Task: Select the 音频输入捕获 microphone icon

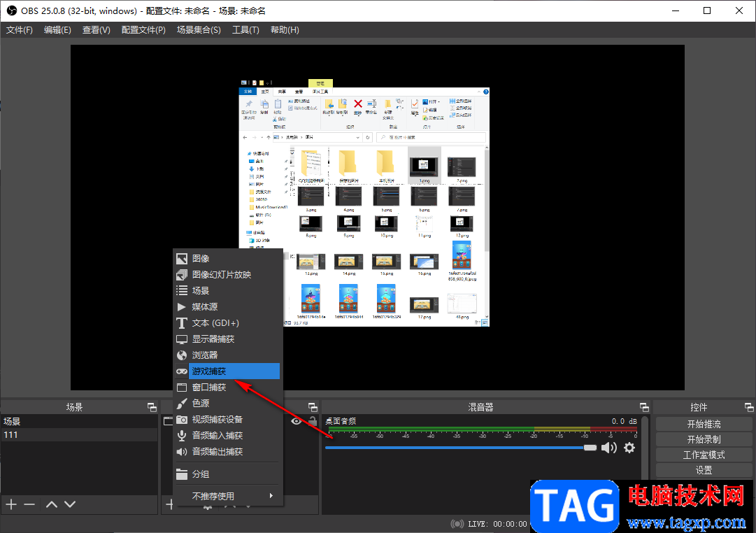Action: click(x=182, y=436)
